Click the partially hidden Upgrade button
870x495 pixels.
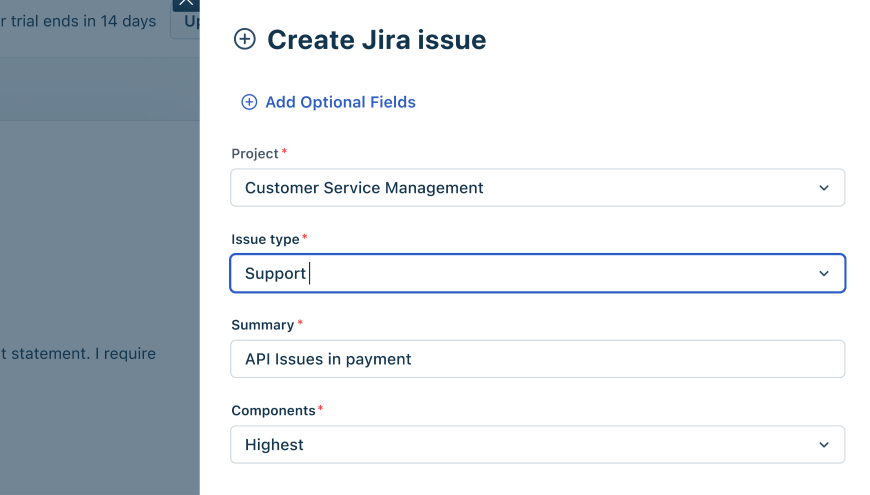[186, 23]
